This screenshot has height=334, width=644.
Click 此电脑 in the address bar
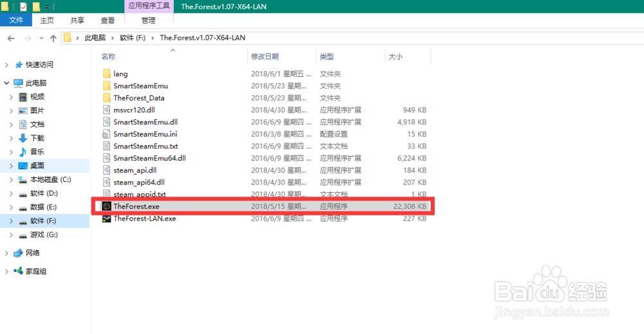(95, 38)
